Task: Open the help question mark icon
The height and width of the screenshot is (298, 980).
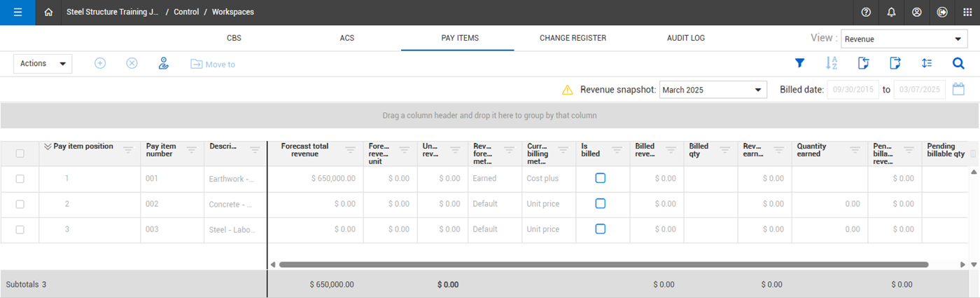Action: [x=866, y=12]
